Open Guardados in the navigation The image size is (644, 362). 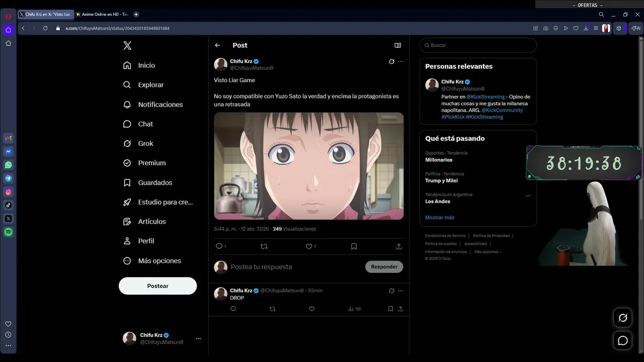click(148, 183)
